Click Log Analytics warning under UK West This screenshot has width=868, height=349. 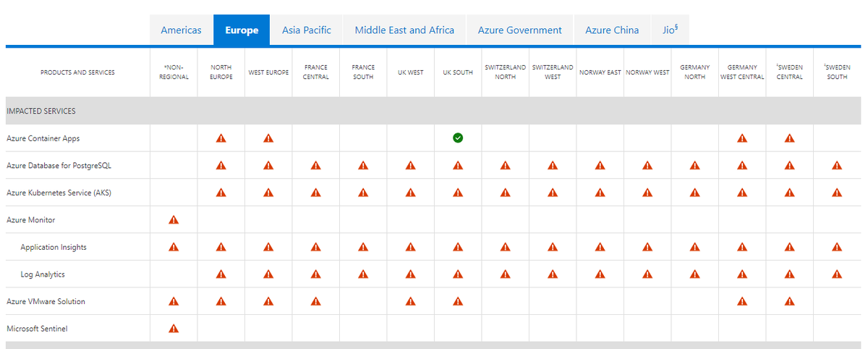(x=411, y=274)
